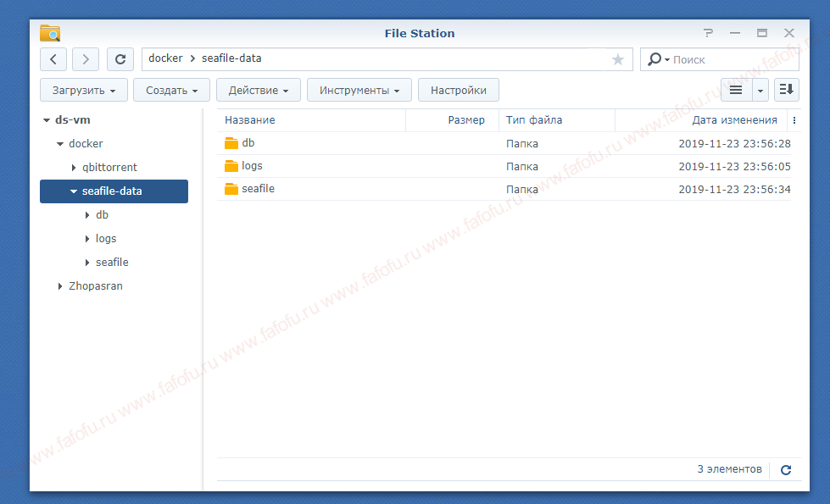Maximize the File Station window
The image size is (830, 504).
(x=761, y=33)
